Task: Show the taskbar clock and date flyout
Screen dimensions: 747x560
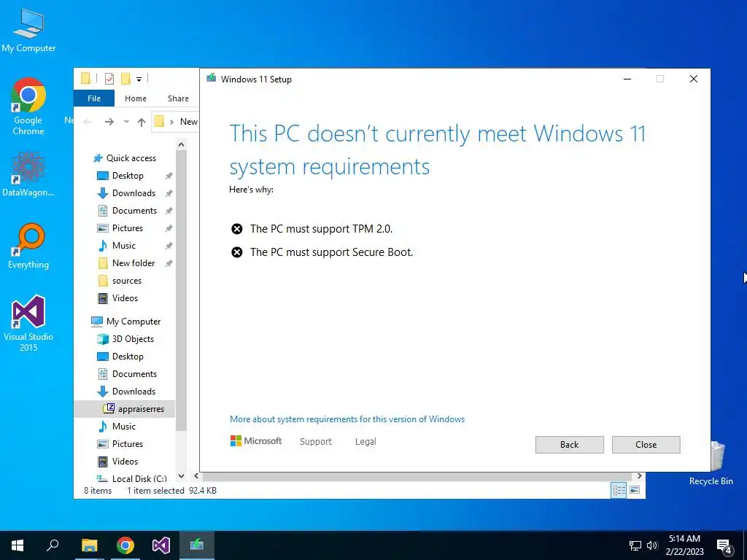Action: tap(684, 545)
